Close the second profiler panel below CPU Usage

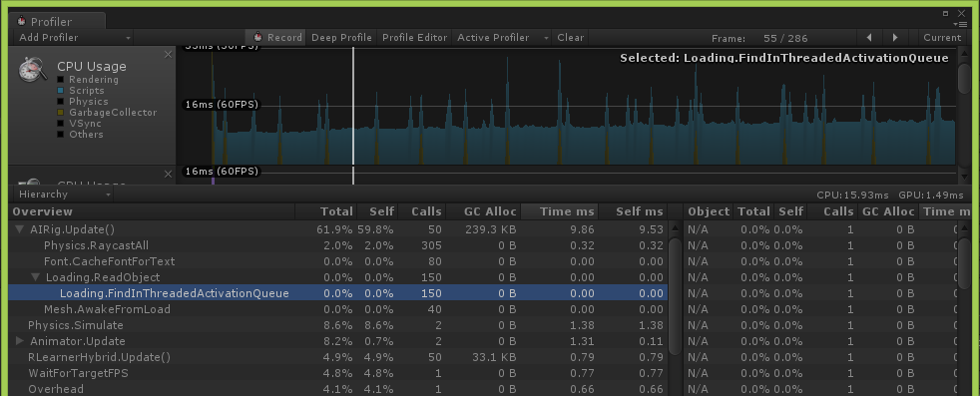(168, 174)
